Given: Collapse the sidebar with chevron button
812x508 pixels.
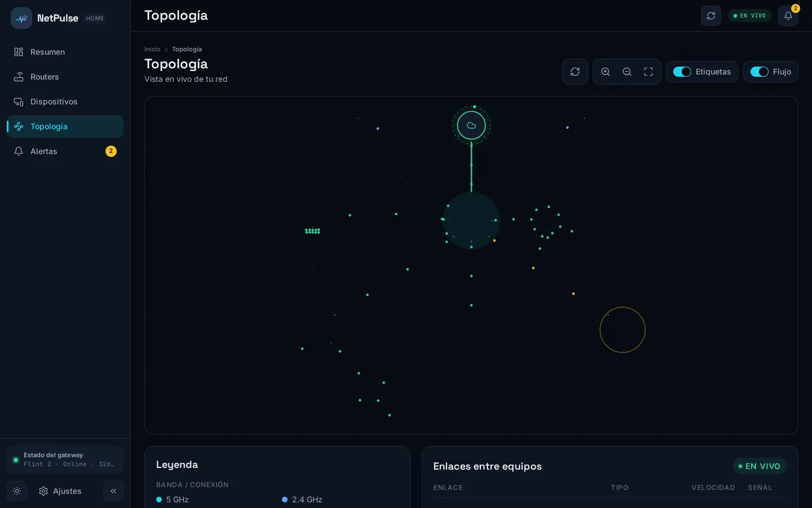Looking at the screenshot, I should coord(113,491).
